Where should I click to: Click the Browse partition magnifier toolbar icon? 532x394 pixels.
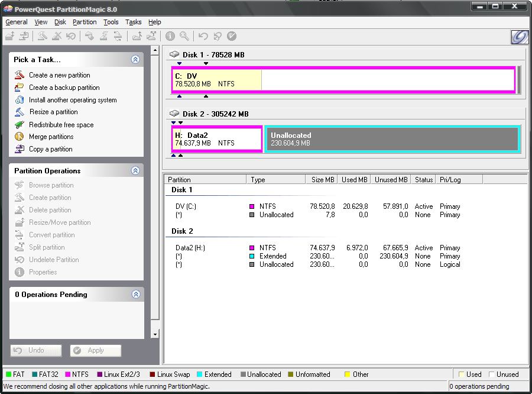(184, 36)
